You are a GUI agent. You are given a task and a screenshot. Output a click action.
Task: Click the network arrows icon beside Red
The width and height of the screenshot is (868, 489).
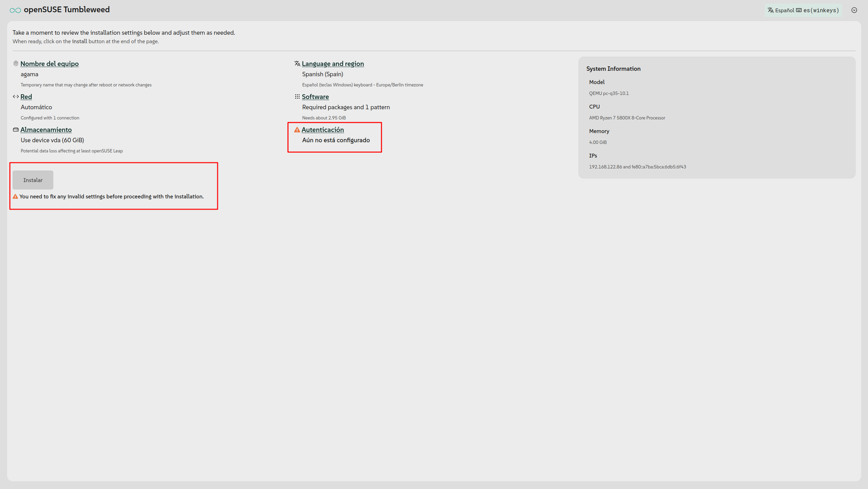click(16, 97)
